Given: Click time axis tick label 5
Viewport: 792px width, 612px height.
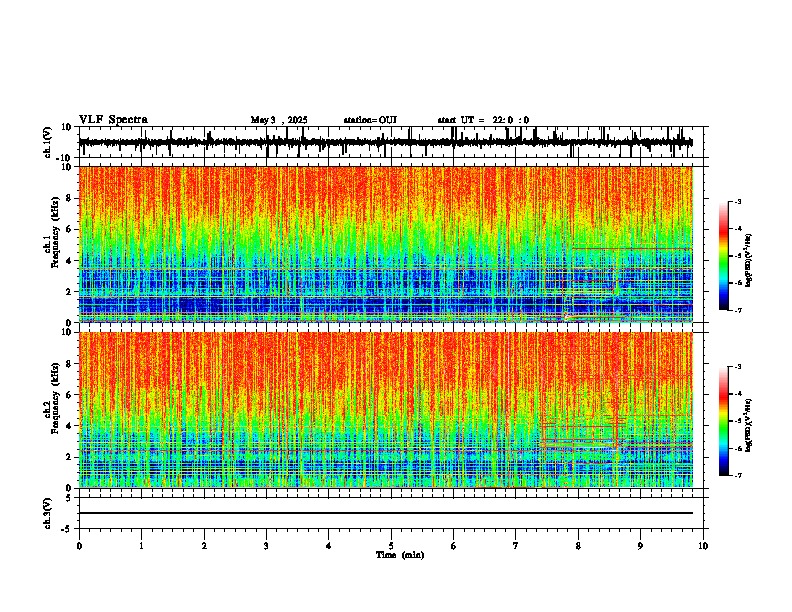Looking at the screenshot, I should point(391,546).
